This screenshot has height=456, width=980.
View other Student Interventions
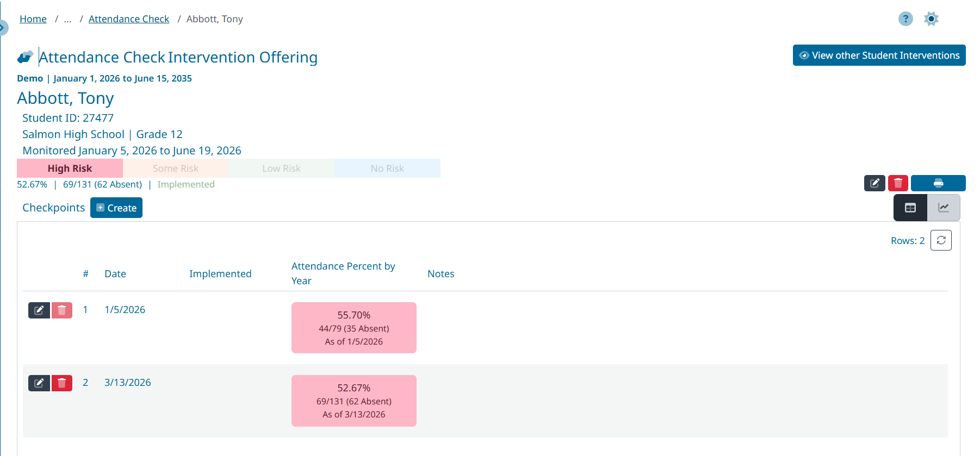click(x=879, y=55)
